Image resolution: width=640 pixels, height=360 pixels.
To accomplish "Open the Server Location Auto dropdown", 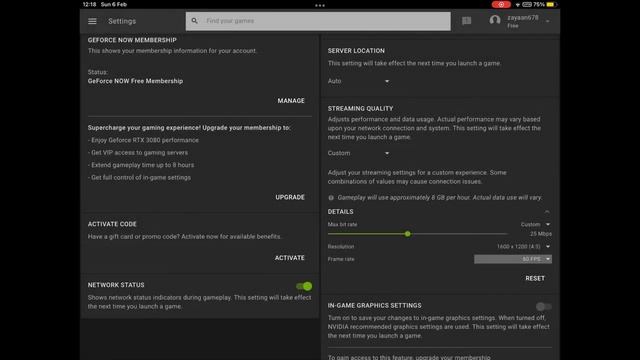I will (x=358, y=81).
